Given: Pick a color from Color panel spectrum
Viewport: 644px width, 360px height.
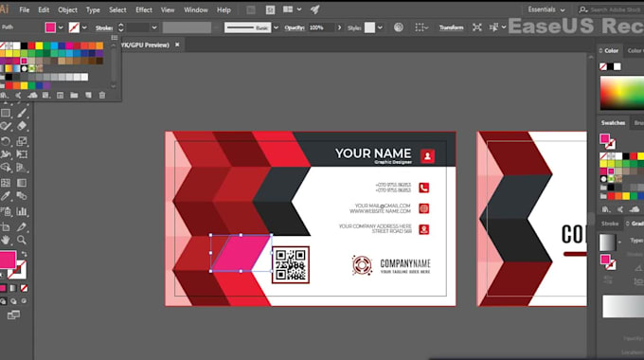Looking at the screenshot, I should tap(622, 93).
